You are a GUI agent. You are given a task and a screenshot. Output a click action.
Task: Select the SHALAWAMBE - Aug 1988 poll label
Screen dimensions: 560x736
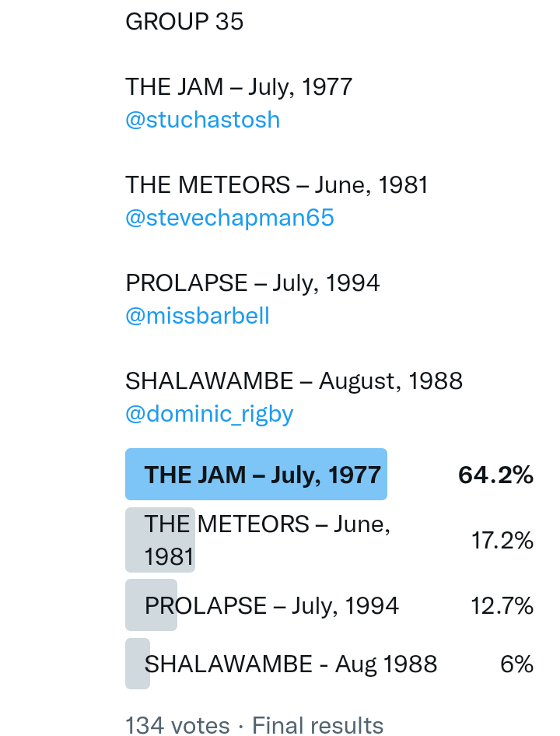coord(291,664)
